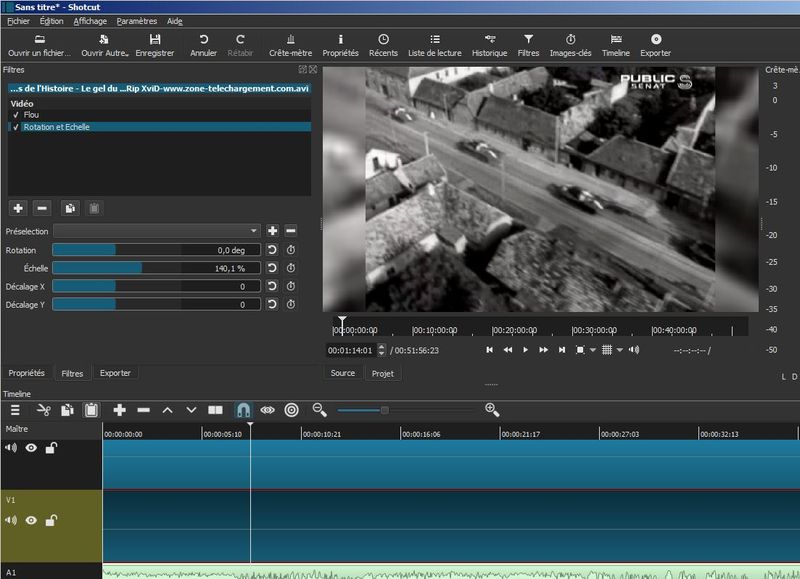Open the timeline hamburger menu
The height and width of the screenshot is (579, 800).
(x=15, y=410)
